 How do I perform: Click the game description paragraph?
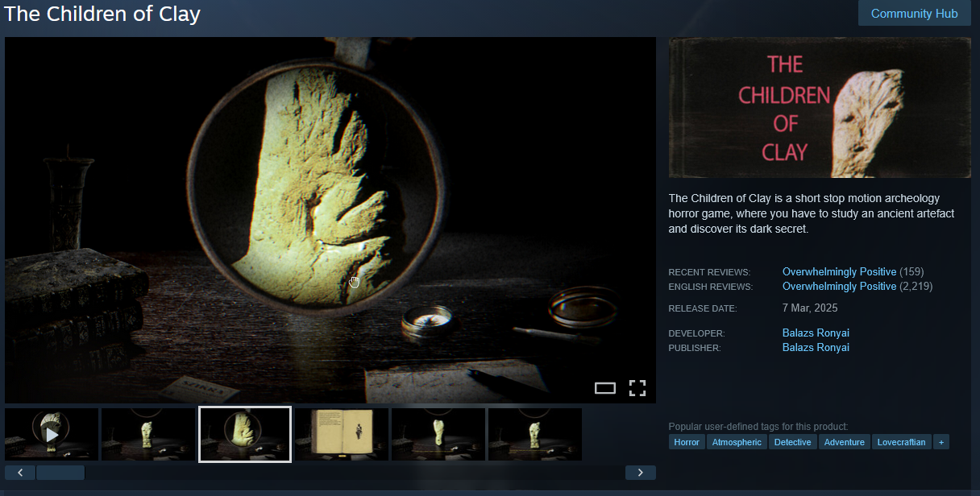coord(810,213)
